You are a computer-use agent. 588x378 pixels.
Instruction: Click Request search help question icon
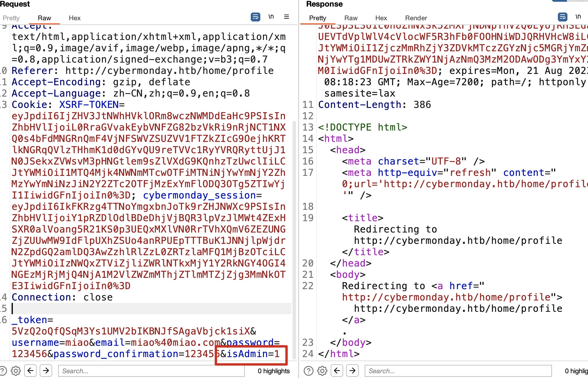2,371
